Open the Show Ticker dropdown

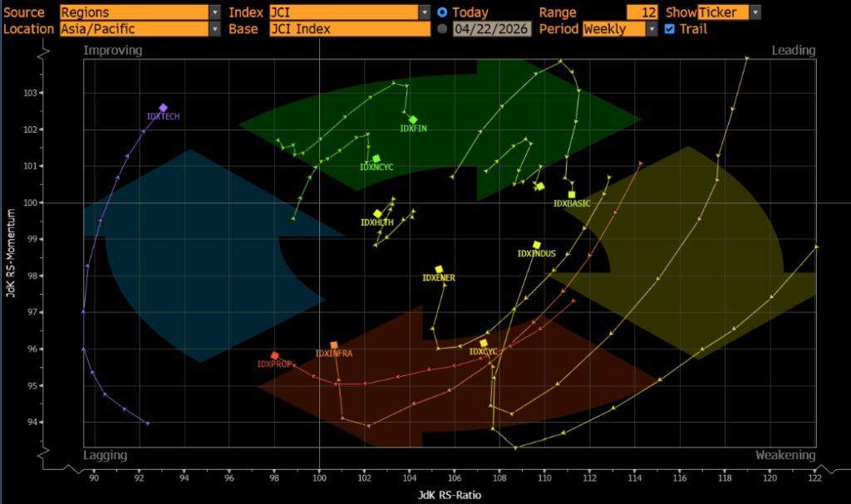tap(755, 12)
